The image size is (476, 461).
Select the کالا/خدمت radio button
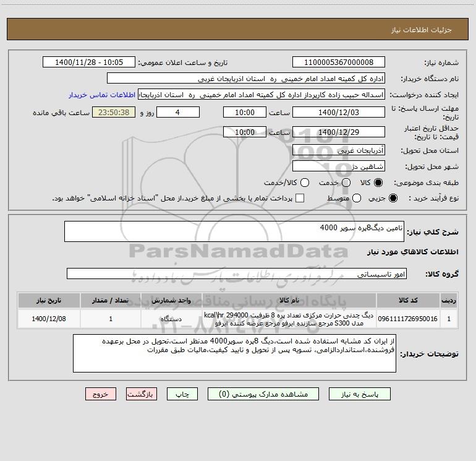click(305, 183)
